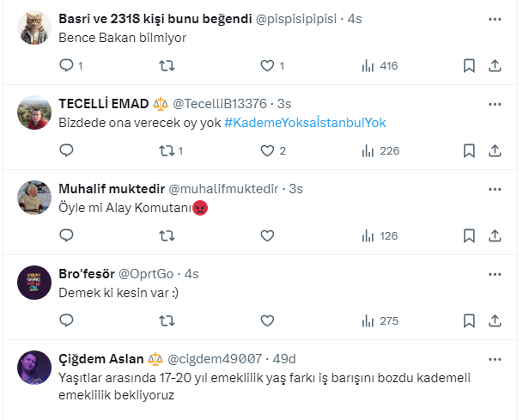
Task: Share Muhalif muktedir's tweet
Action: pyautogui.click(x=495, y=235)
